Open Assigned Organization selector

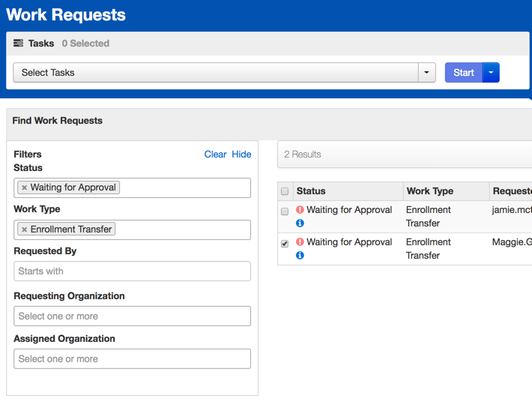(x=132, y=359)
